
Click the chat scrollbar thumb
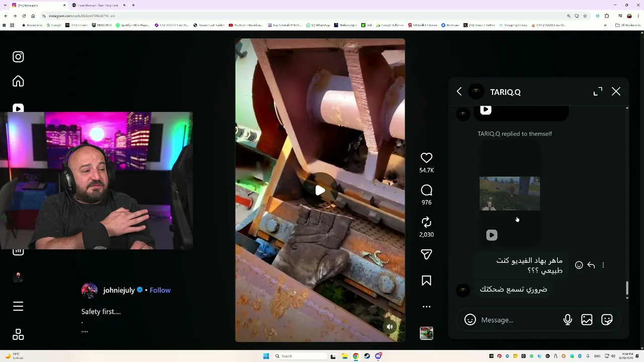click(627, 288)
